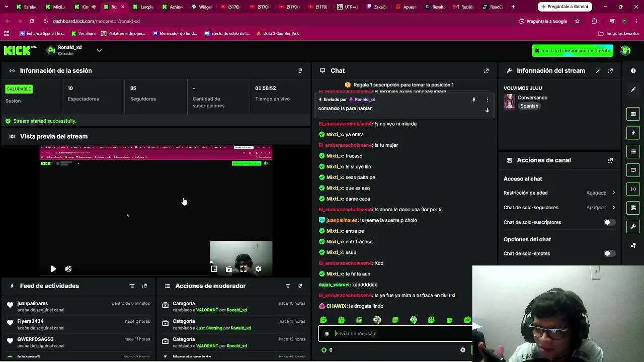Image resolution: width=644 pixels, height=362 pixels.
Task: Open the Dota 2 Counter Pick bookmark
Action: coord(277,34)
